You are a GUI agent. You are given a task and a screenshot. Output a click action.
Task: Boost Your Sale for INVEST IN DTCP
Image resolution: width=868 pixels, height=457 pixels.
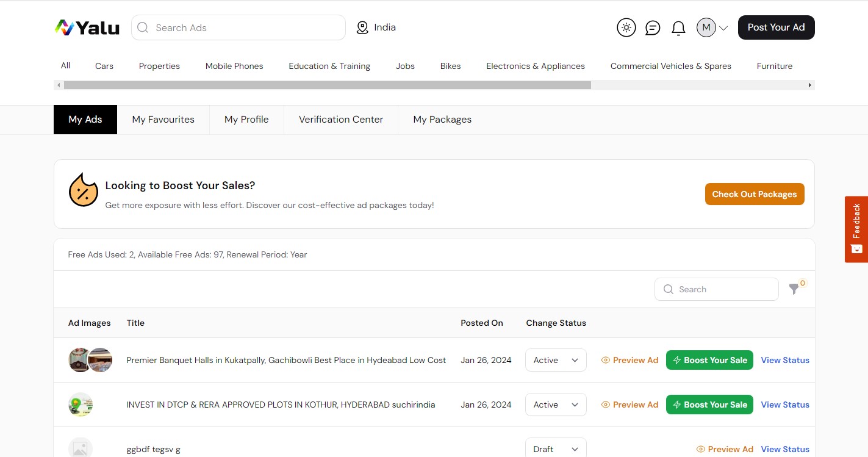[709, 405]
